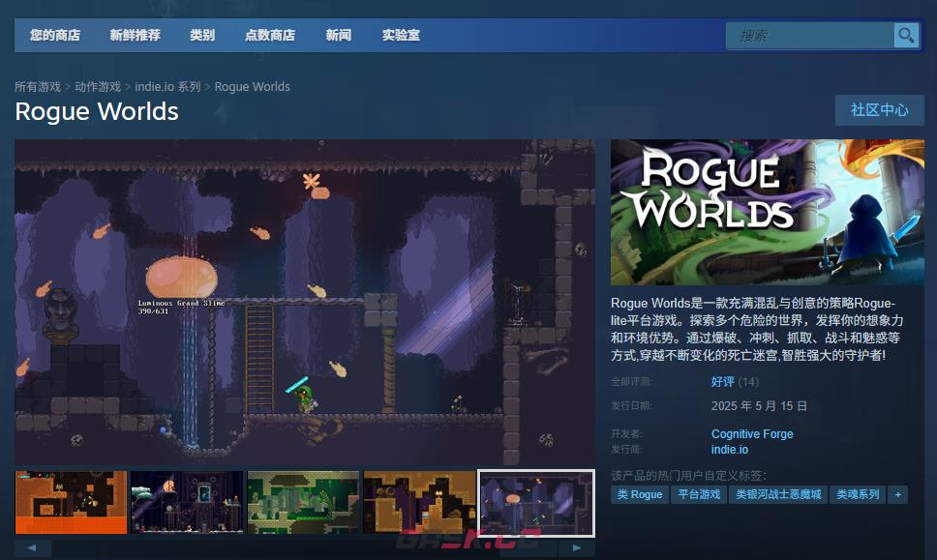The image size is (937, 560).
Task: Click the plus button to add tags
Action: pos(897,494)
